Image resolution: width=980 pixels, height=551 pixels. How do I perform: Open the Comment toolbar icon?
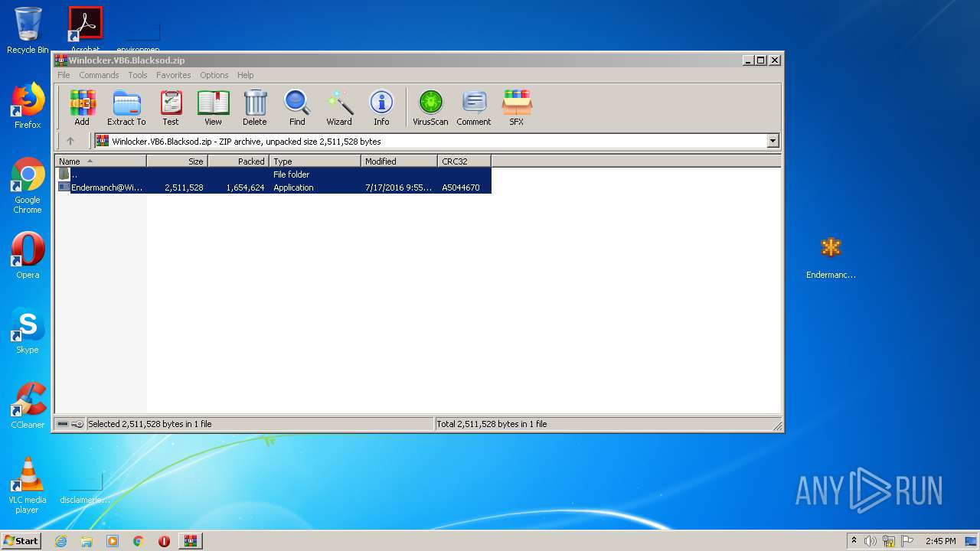474,107
